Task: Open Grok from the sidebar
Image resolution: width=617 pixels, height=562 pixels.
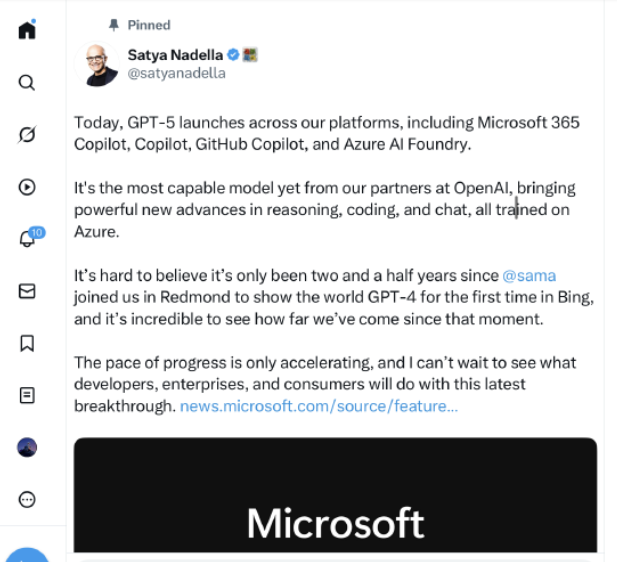Action: coord(27,135)
